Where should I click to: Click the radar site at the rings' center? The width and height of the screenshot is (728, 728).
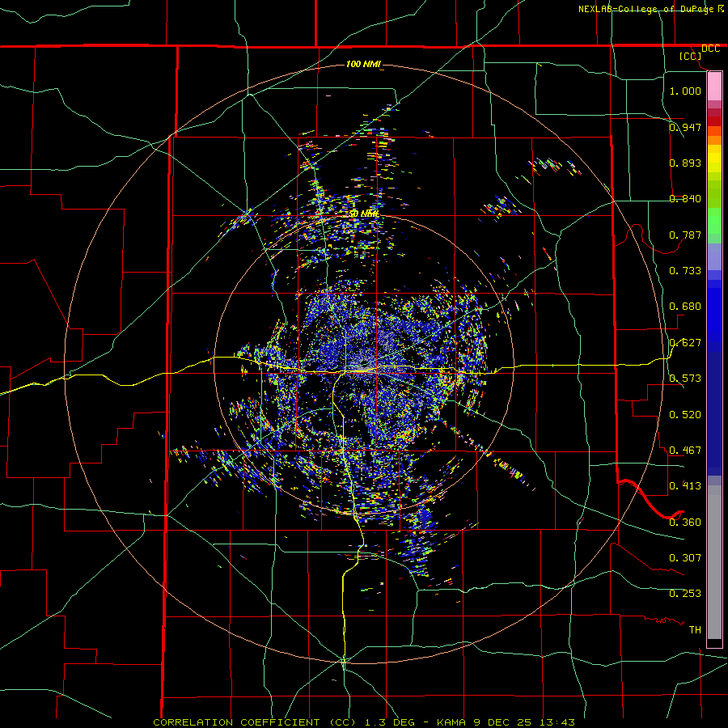click(364, 365)
